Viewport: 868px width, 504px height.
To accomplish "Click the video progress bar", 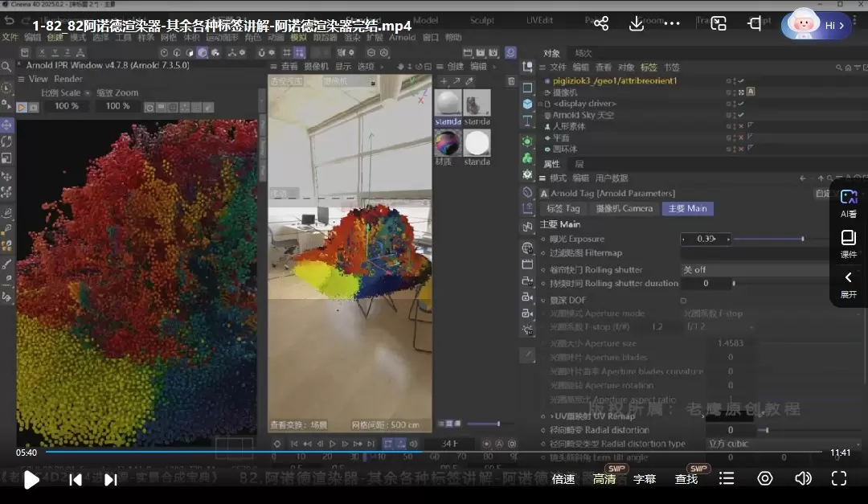I will (x=434, y=453).
